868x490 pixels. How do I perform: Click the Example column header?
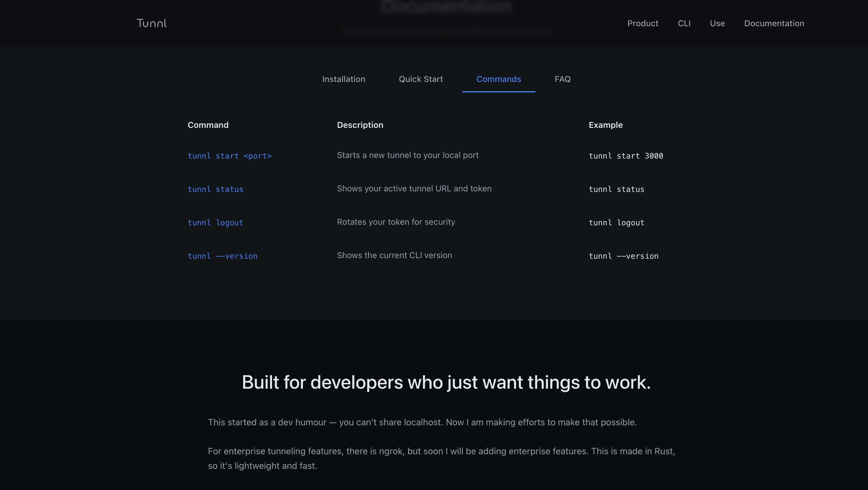[x=606, y=125]
